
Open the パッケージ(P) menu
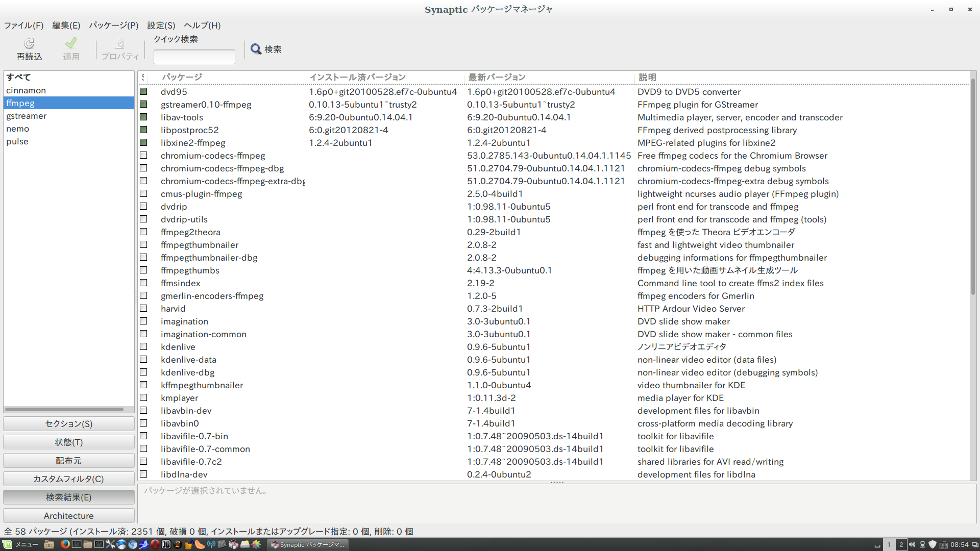coord(114,26)
